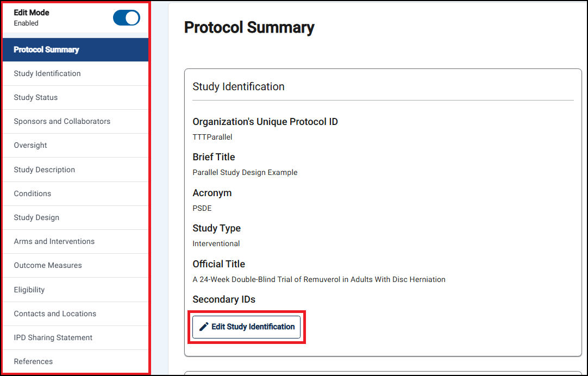The width and height of the screenshot is (588, 376).
Task: Select IPD Sharing Statement item
Action: (76, 338)
